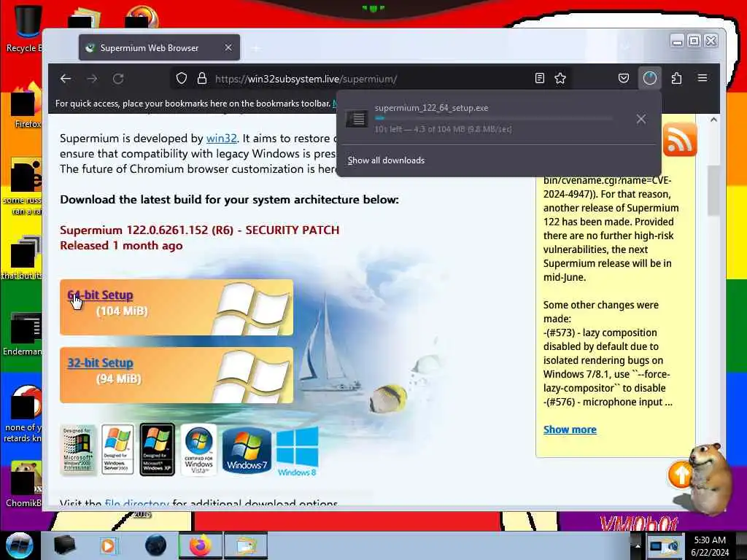Cancel the supermium_122_64_setup.exe download
Screen dimensions: 747x560
tap(641, 119)
